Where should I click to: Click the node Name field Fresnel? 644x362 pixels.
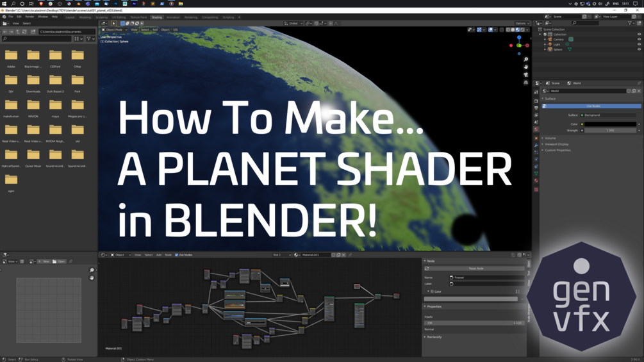click(x=487, y=277)
